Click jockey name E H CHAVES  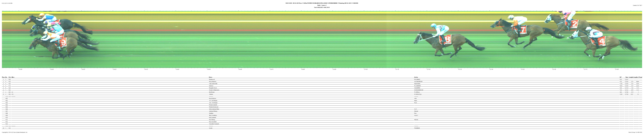click(x=417, y=79)
